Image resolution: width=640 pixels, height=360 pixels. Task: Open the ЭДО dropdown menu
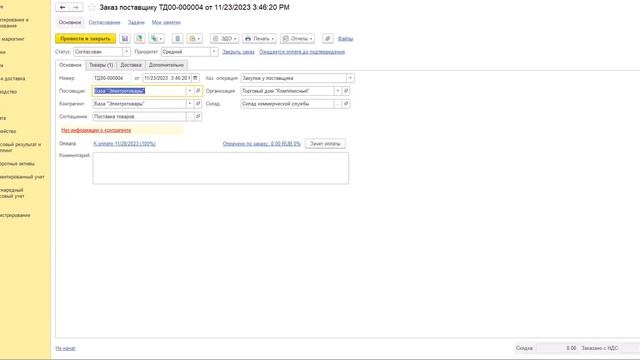[x=224, y=38]
